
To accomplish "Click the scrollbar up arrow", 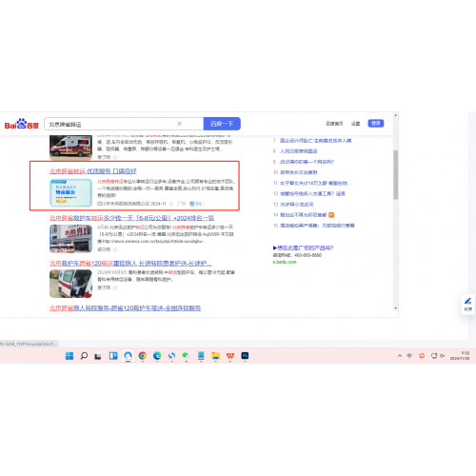I will 395,115.
